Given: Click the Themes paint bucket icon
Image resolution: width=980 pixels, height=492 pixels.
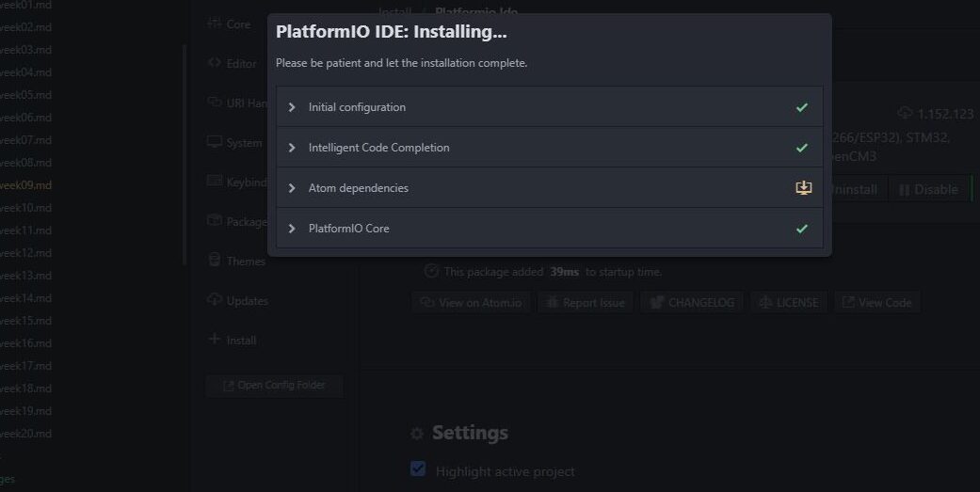Looking at the screenshot, I should [x=215, y=260].
